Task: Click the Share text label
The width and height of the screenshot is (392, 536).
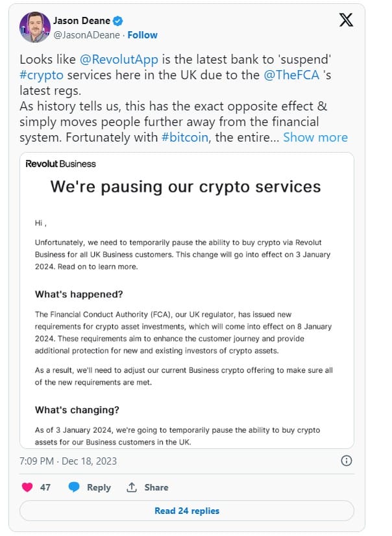Action: (156, 487)
